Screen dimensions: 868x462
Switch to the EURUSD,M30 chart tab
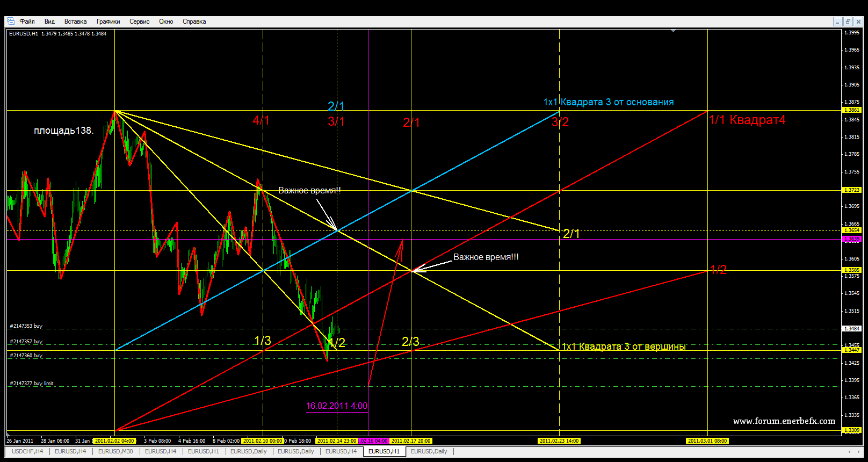(x=115, y=451)
